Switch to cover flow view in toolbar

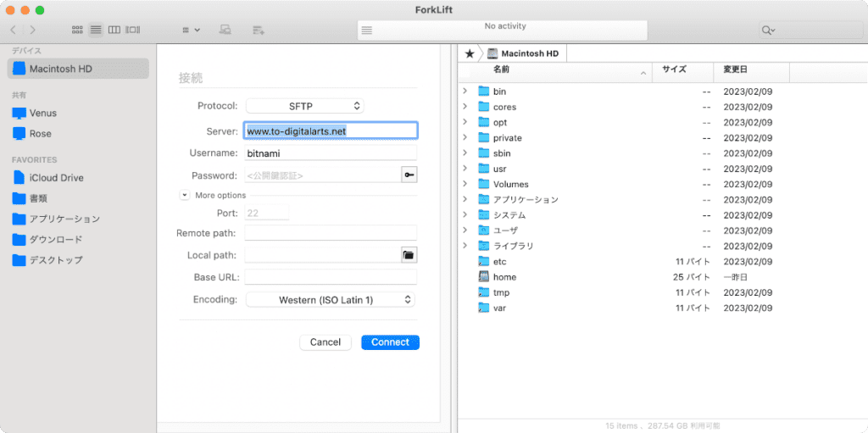(133, 30)
